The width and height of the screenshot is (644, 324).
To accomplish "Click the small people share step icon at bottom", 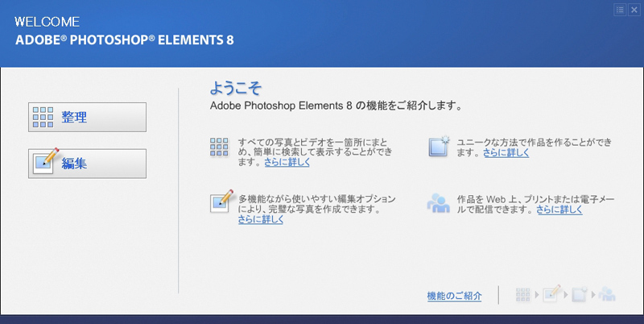I will coord(607,294).
